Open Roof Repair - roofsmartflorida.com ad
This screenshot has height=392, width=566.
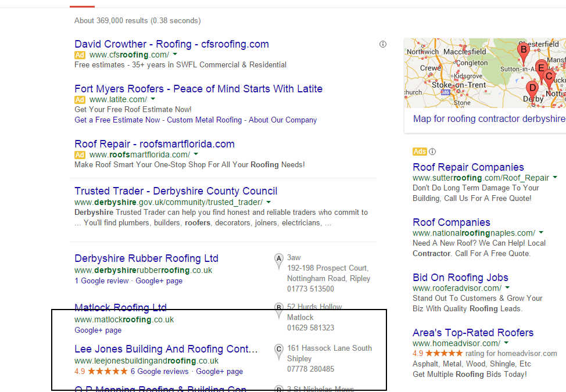[x=155, y=144]
